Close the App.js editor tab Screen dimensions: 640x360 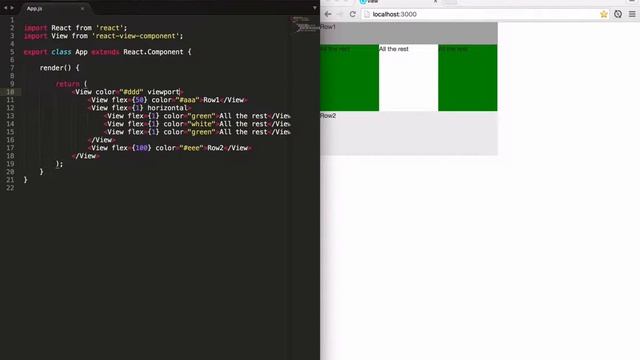click(x=82, y=9)
